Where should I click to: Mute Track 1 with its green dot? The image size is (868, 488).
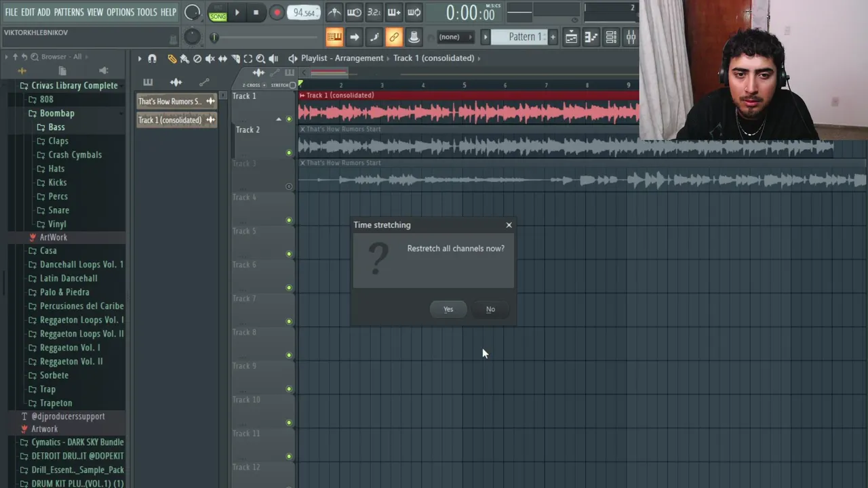[289, 119]
